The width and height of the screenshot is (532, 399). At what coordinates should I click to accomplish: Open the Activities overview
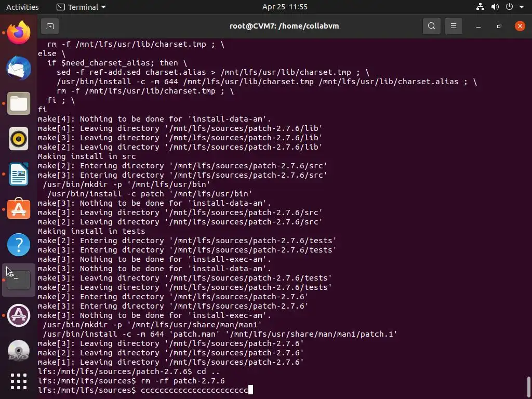(x=22, y=7)
